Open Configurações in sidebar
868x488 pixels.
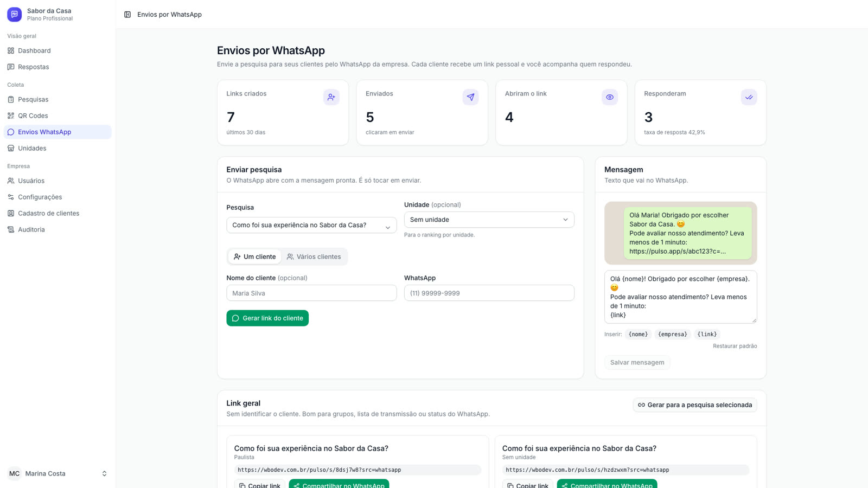(x=58, y=197)
